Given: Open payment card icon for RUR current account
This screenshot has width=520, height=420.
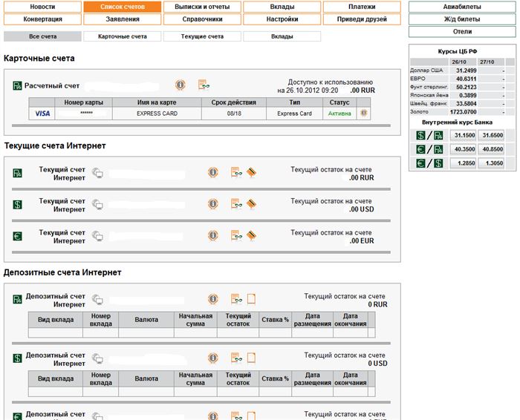Looking at the screenshot, I should 251,173.
